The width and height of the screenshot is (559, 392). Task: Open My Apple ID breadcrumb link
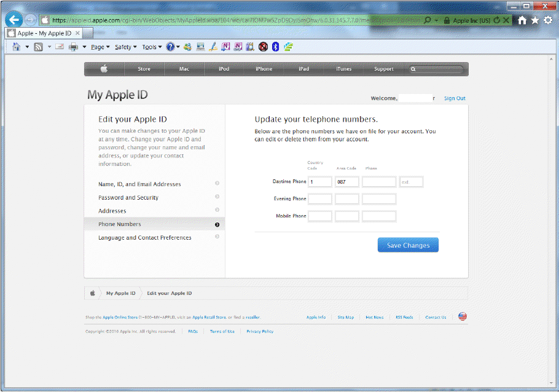tap(120, 293)
